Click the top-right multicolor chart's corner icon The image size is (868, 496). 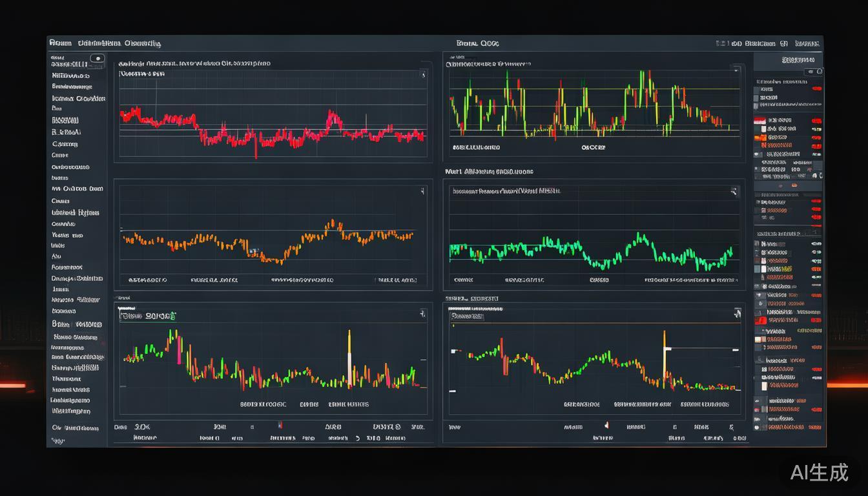[x=735, y=69]
